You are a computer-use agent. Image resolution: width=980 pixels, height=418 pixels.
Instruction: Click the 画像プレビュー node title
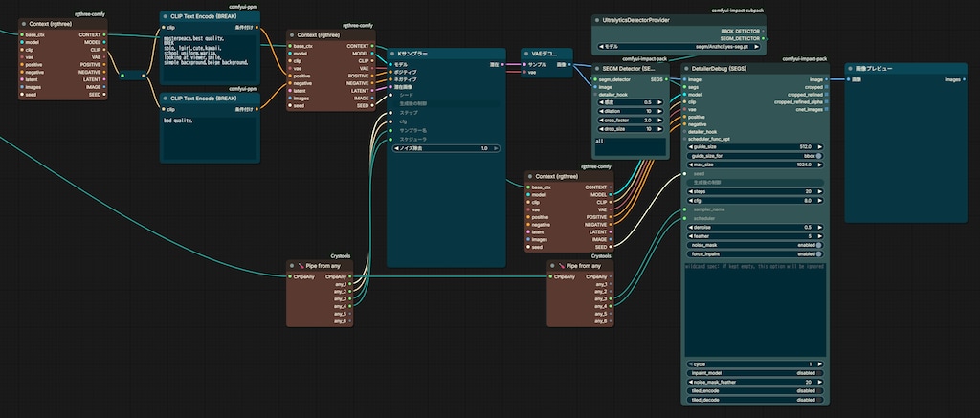tap(874, 68)
